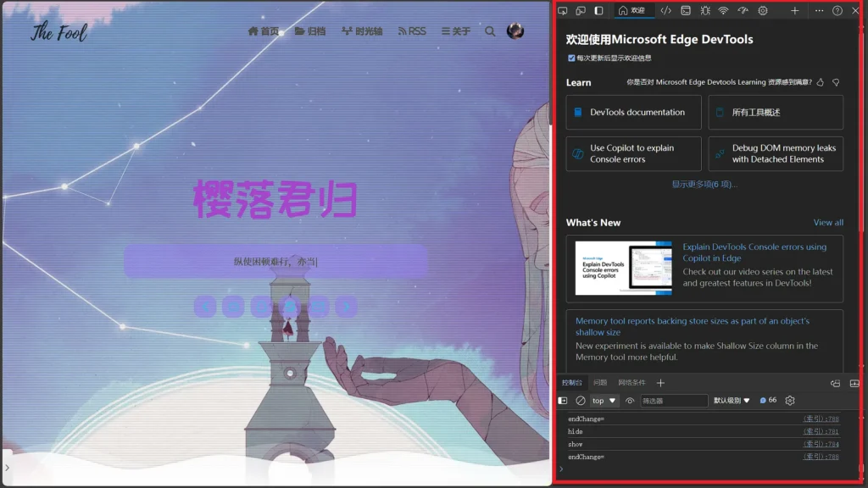The image size is (868, 488).
Task: Click View all in What's New
Action: [828, 223]
